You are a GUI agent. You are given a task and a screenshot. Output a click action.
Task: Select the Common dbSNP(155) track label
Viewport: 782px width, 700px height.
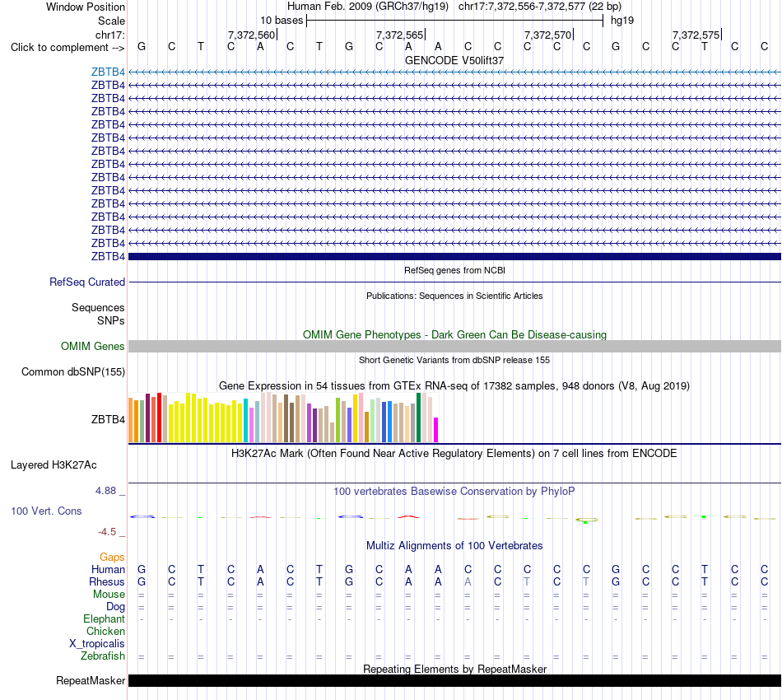point(73,371)
